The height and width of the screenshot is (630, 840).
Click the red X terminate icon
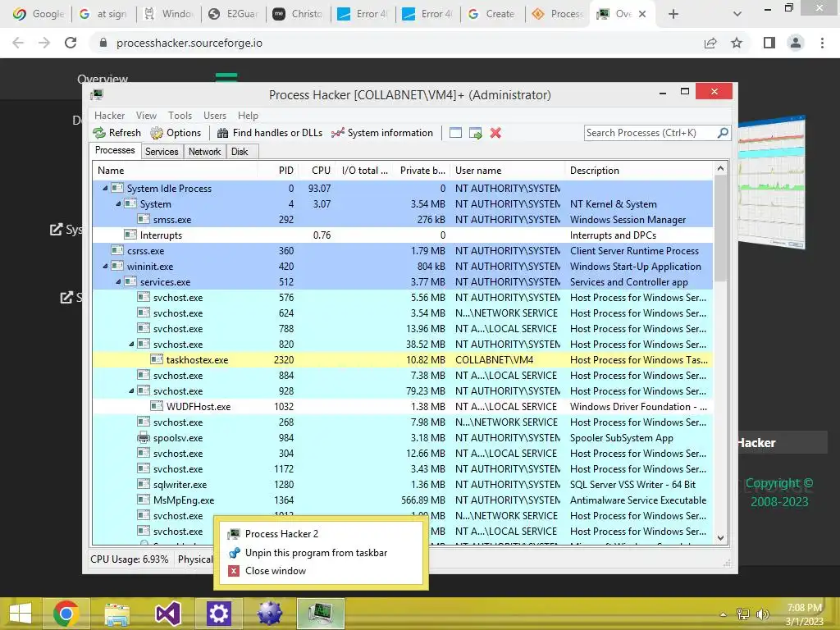coord(495,133)
